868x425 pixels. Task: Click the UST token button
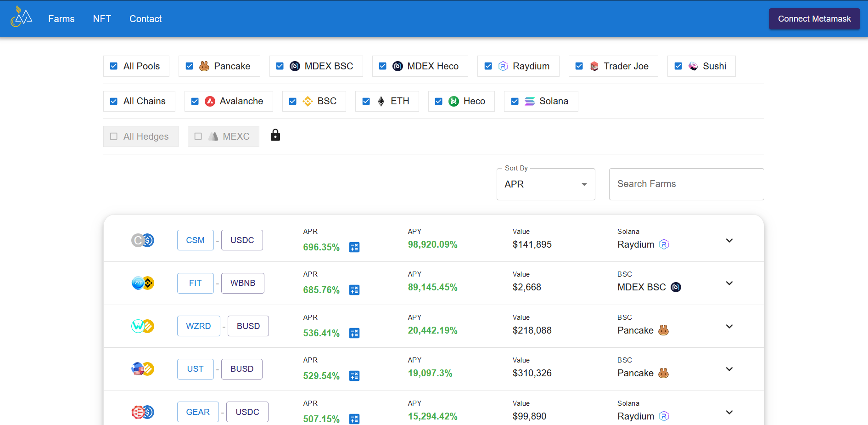pos(196,369)
